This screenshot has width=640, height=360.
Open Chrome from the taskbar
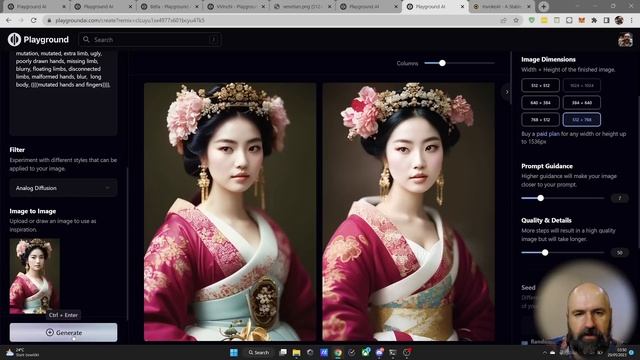point(338,352)
